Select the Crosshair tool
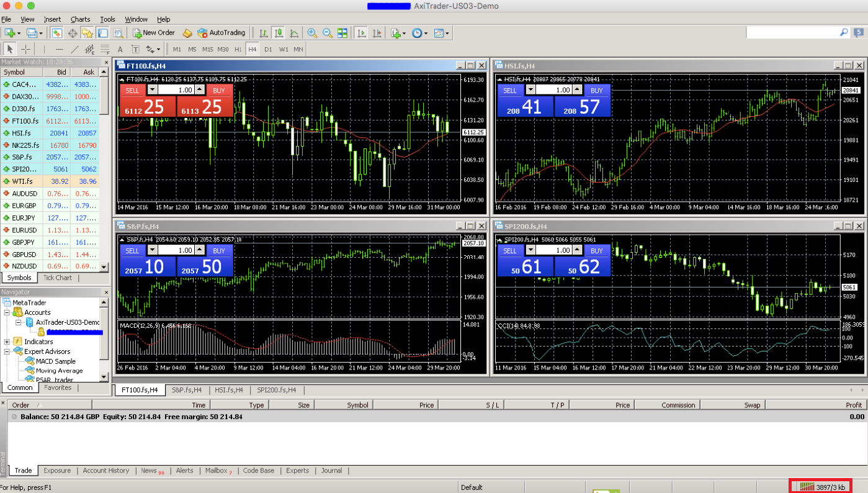868x493 pixels. (26, 49)
